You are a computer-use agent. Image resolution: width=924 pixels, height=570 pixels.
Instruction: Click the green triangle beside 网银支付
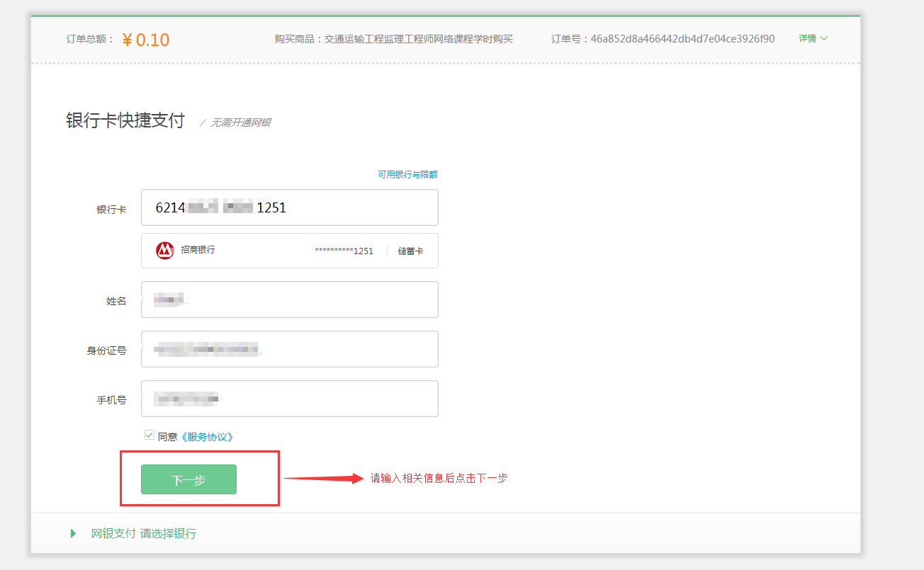point(73,533)
